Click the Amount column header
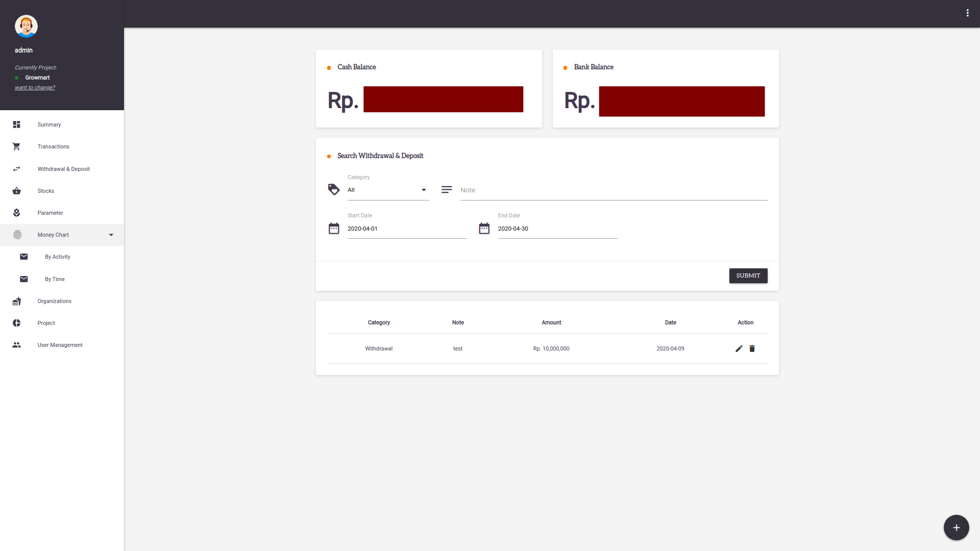 pyautogui.click(x=551, y=322)
